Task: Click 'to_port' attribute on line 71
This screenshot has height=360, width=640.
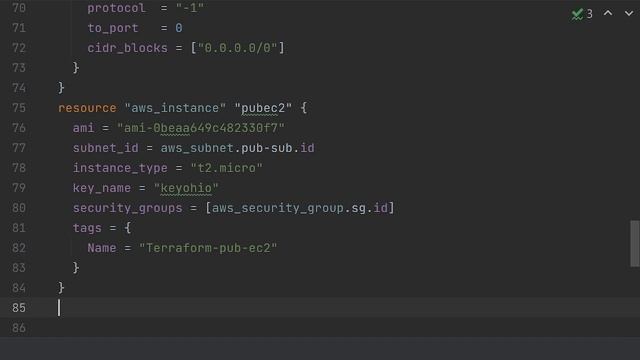Action: click(113, 28)
